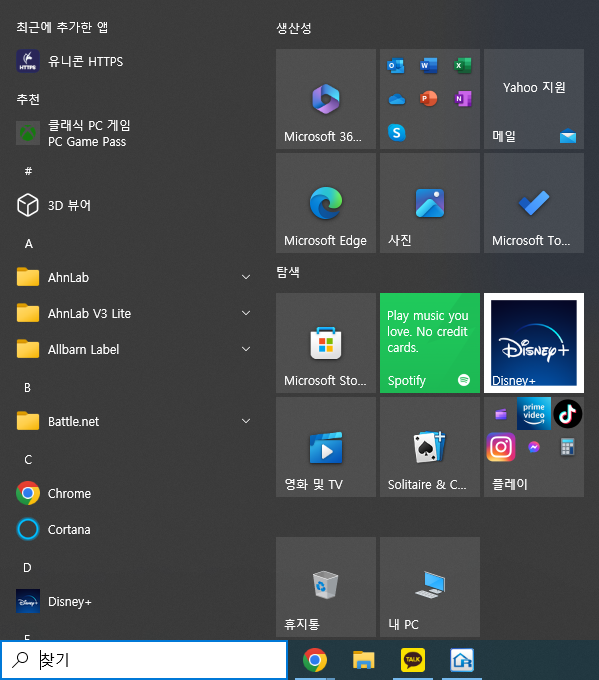Image resolution: width=599 pixels, height=680 pixels.
Task: Open the 내 PC tile
Action: click(430, 587)
